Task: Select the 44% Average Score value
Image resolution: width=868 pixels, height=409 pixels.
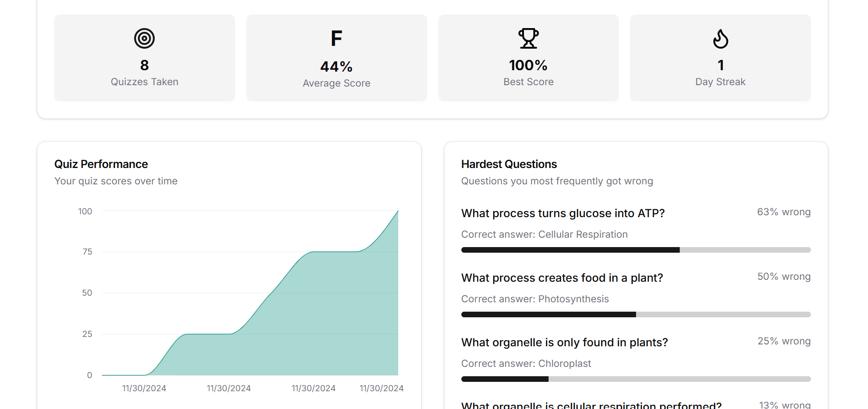Action: click(337, 67)
